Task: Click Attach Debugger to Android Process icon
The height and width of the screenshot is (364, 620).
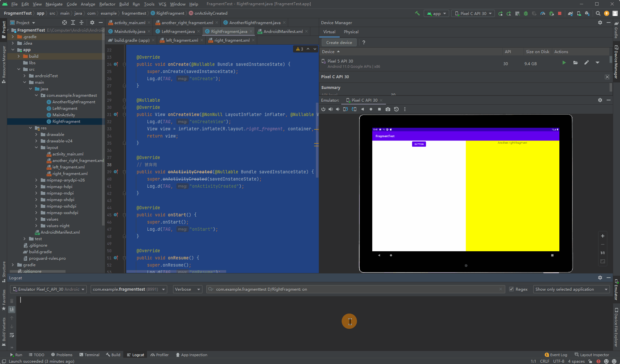Action: [551, 13]
